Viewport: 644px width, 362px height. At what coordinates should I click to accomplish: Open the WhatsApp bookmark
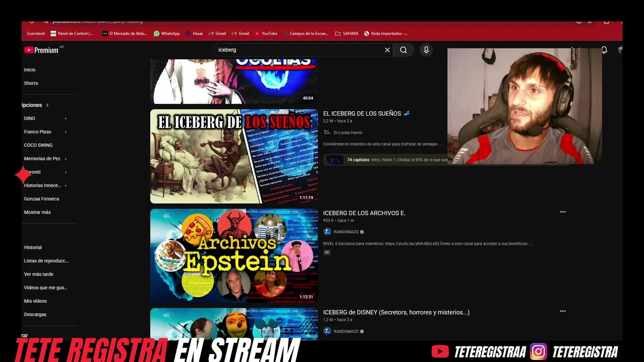tap(167, 34)
